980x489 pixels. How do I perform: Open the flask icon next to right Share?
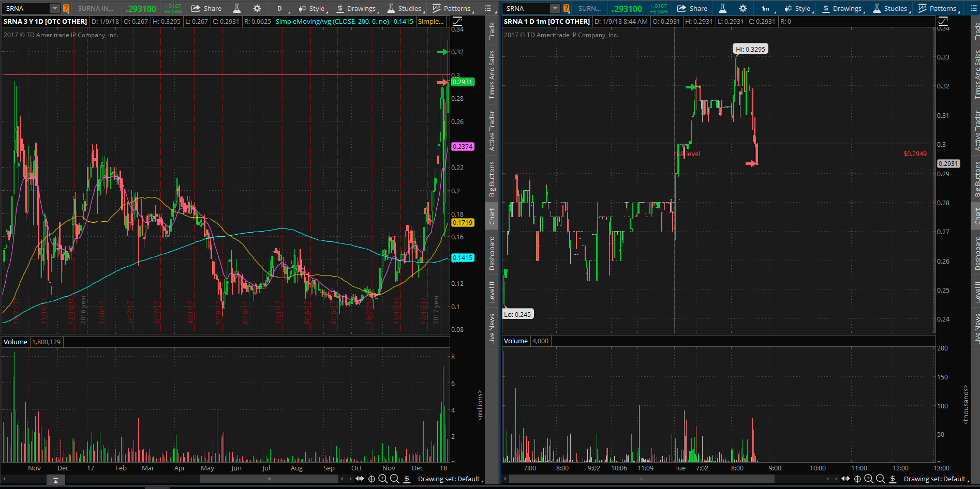723,8
